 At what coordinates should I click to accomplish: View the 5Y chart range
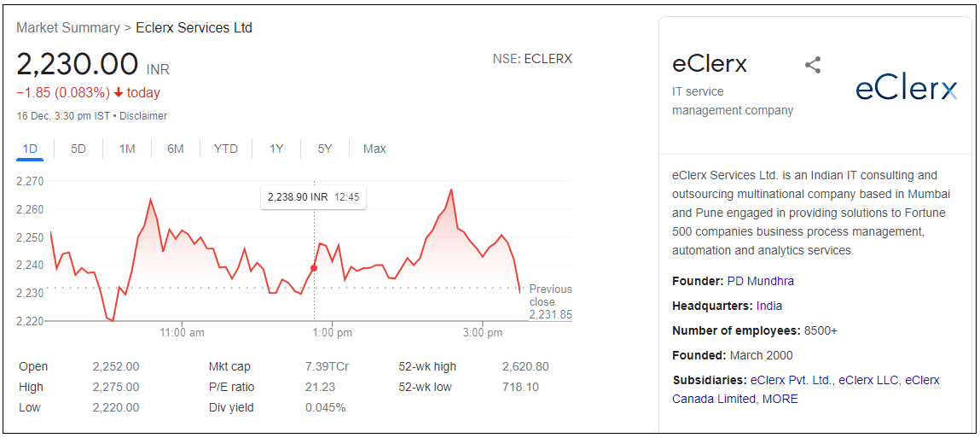[324, 149]
